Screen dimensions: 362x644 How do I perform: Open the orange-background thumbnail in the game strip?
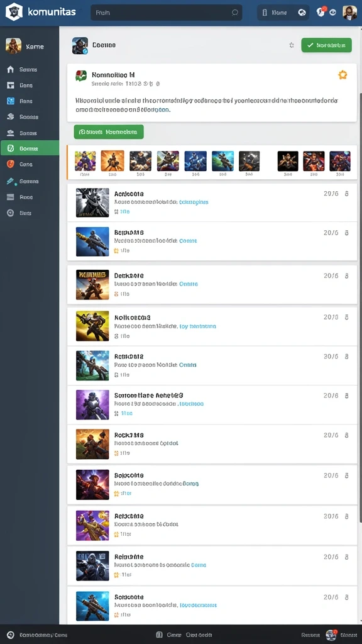pyautogui.click(x=112, y=161)
